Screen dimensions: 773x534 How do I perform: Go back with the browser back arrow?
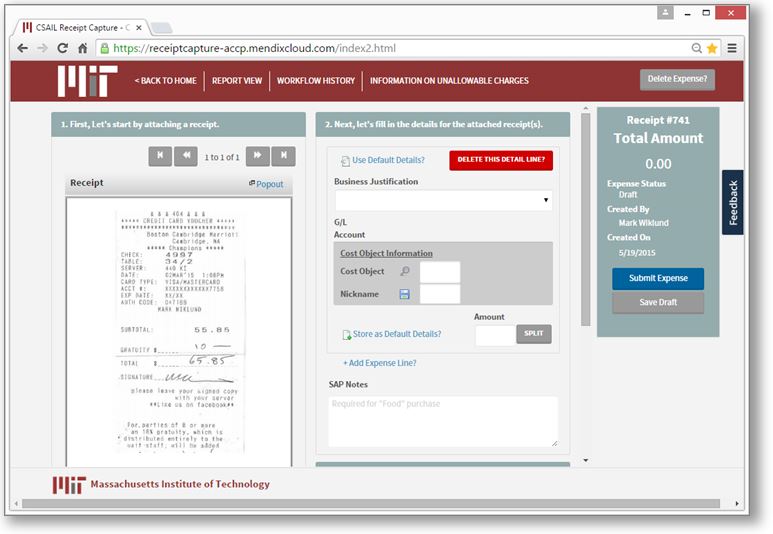pyautogui.click(x=22, y=48)
